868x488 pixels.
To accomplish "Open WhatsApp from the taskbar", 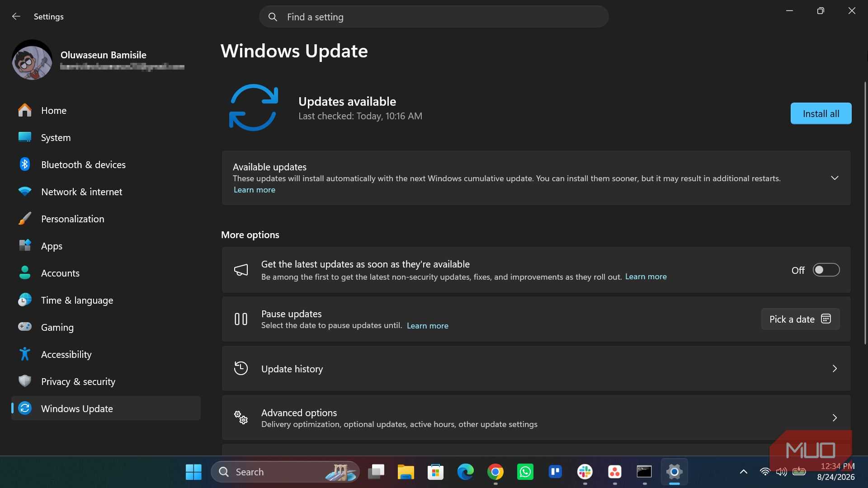I will point(525,472).
